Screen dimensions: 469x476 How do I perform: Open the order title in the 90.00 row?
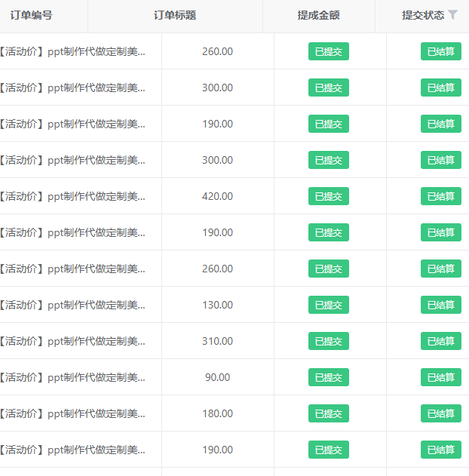(72, 377)
